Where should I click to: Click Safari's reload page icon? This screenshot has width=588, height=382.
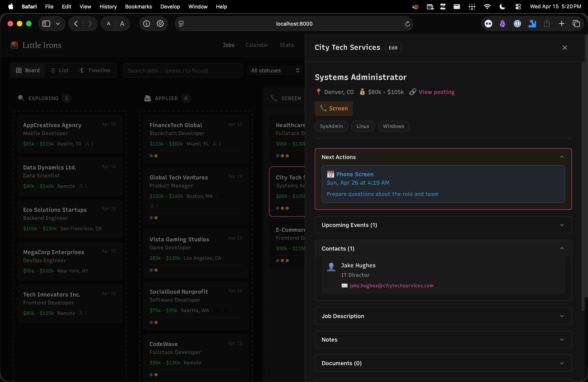407,24
